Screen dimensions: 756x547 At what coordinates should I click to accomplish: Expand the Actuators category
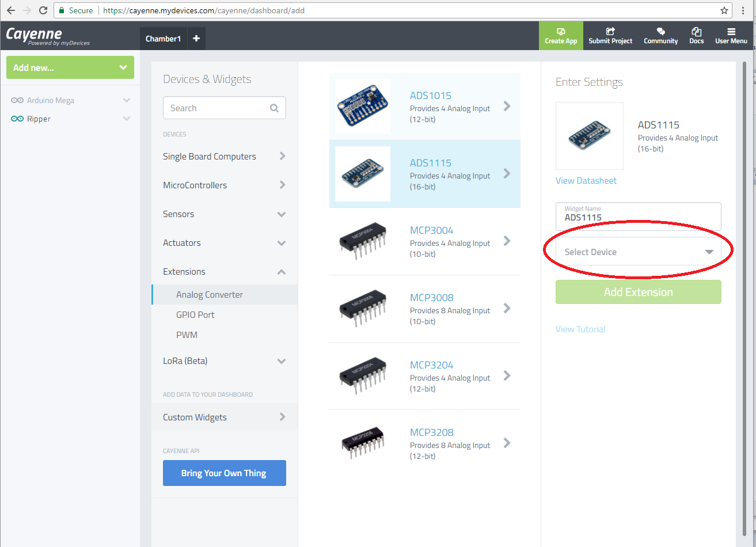tap(225, 242)
